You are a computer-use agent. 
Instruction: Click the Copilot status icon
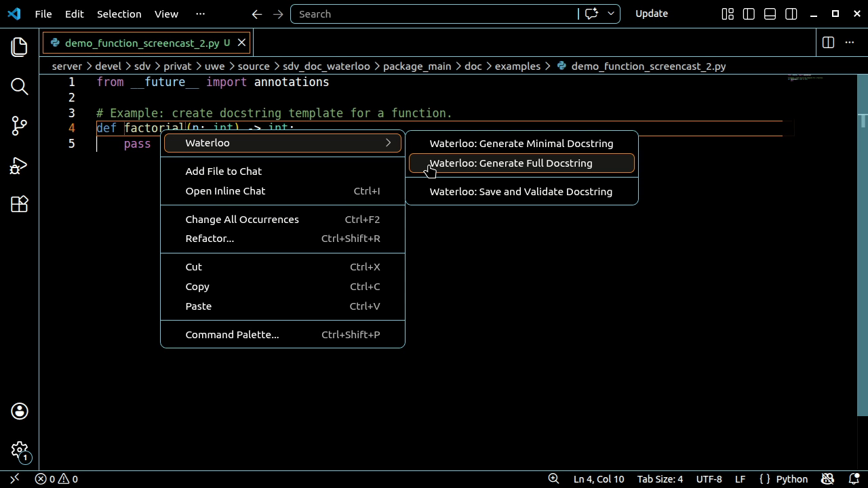coord(827,479)
